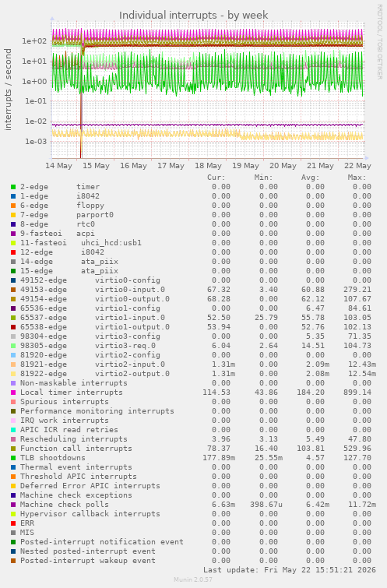Click the 21 May x-axis label
Image resolution: width=387 pixels, height=588 pixels.
point(320,166)
